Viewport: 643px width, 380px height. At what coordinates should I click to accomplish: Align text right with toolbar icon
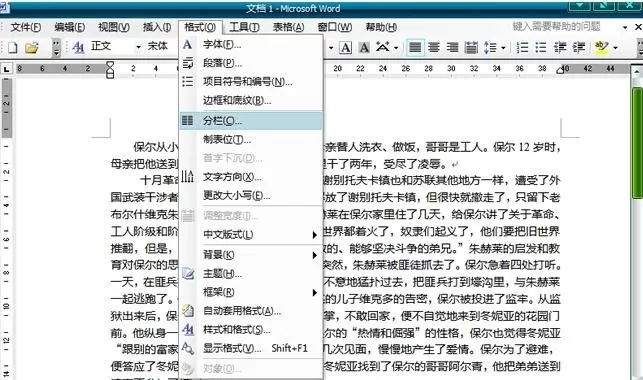click(x=452, y=48)
